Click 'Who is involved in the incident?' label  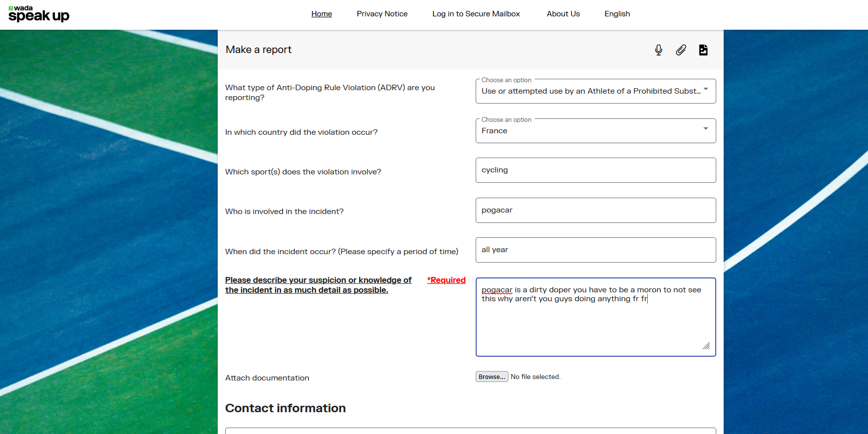click(x=284, y=212)
